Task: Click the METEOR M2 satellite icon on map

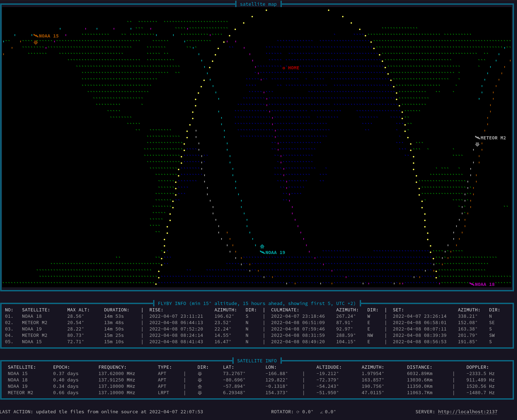Action: click(477, 138)
